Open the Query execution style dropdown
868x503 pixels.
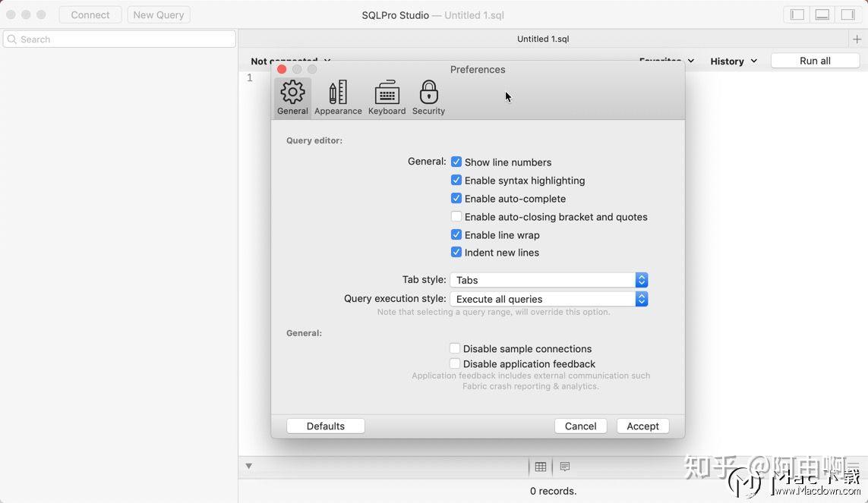(642, 298)
